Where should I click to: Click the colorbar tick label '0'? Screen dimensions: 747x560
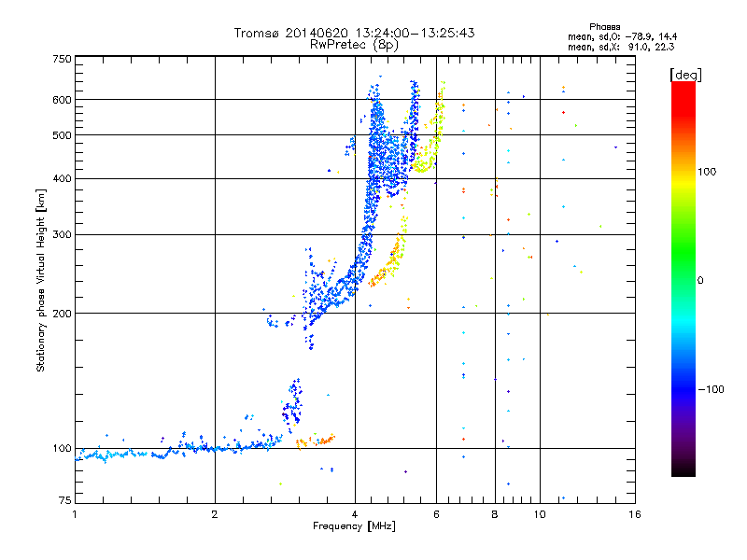coord(700,280)
